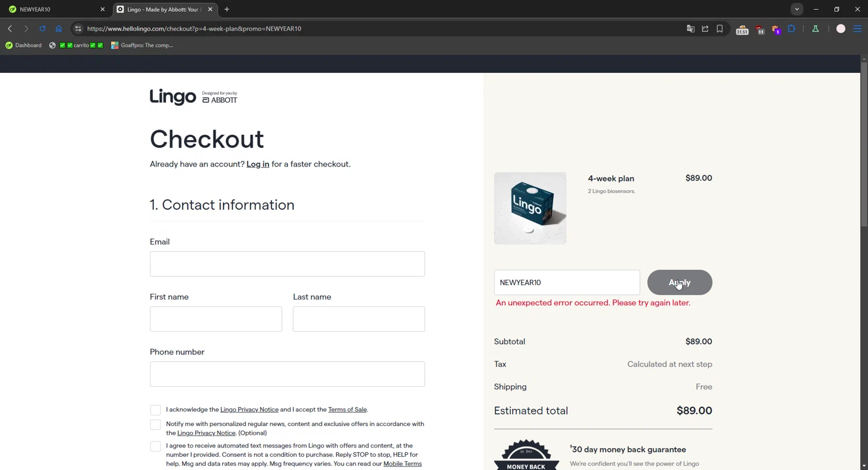Focus the Email input field

pos(287,264)
